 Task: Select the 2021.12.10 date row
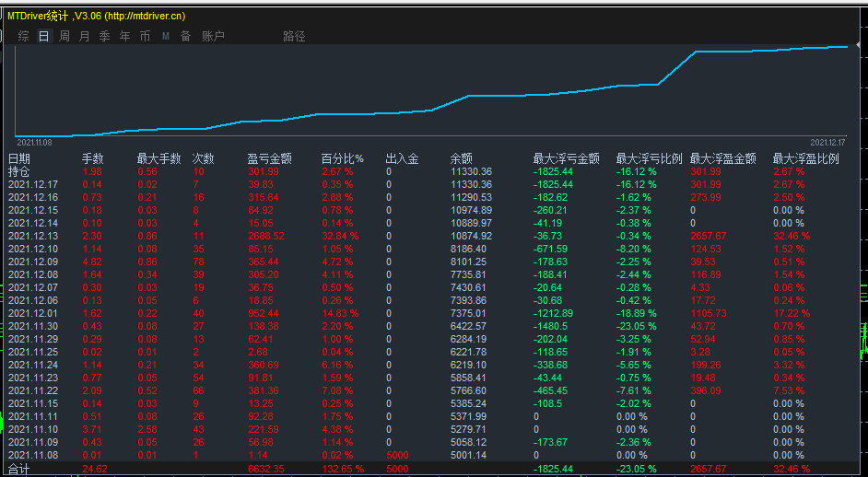(33, 249)
